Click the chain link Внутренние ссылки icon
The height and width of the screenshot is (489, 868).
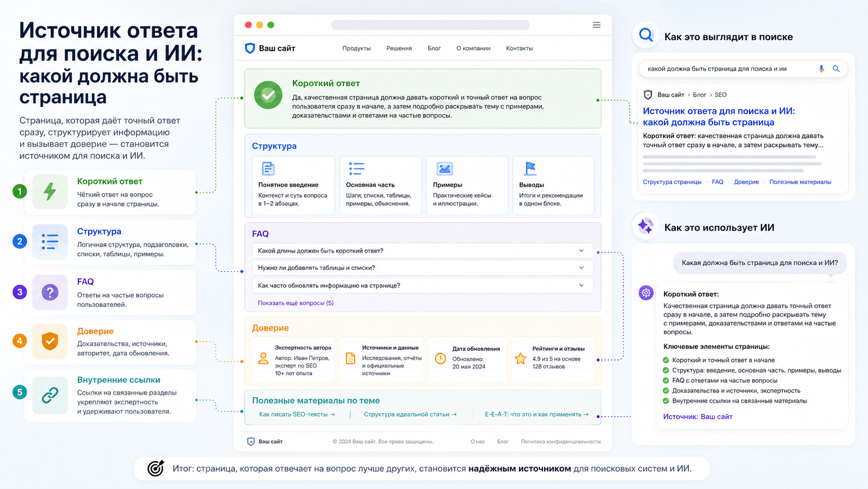point(50,395)
